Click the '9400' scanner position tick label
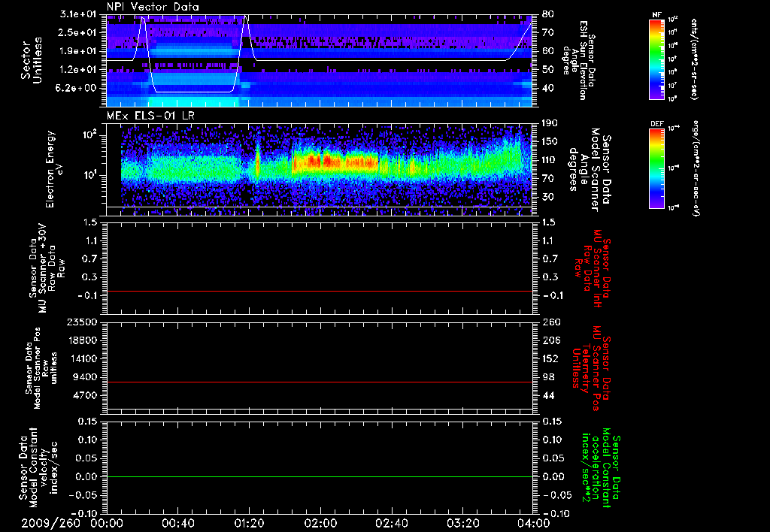Image resolution: width=770 pixels, height=532 pixels. coord(84,377)
